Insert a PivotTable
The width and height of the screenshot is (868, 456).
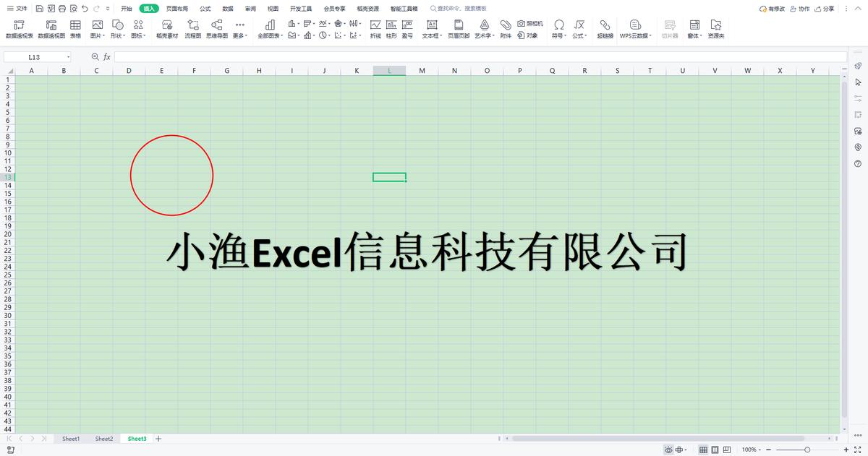click(x=18, y=27)
